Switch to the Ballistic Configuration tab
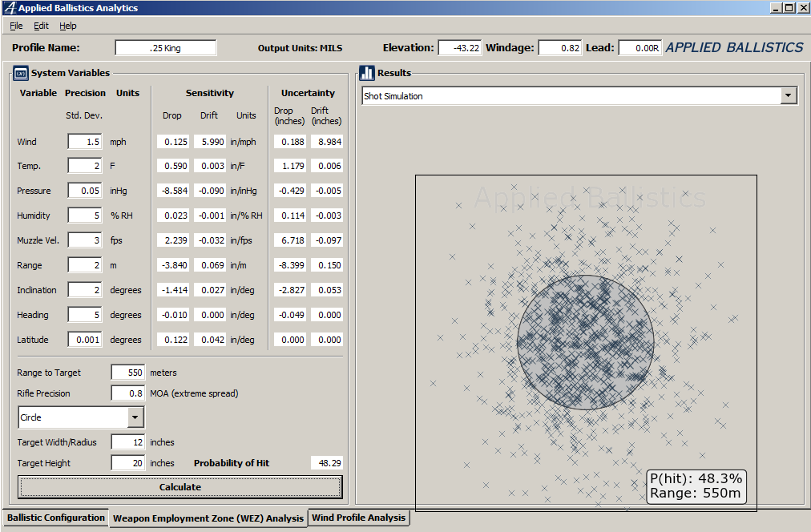This screenshot has height=532, width=811. [x=56, y=518]
